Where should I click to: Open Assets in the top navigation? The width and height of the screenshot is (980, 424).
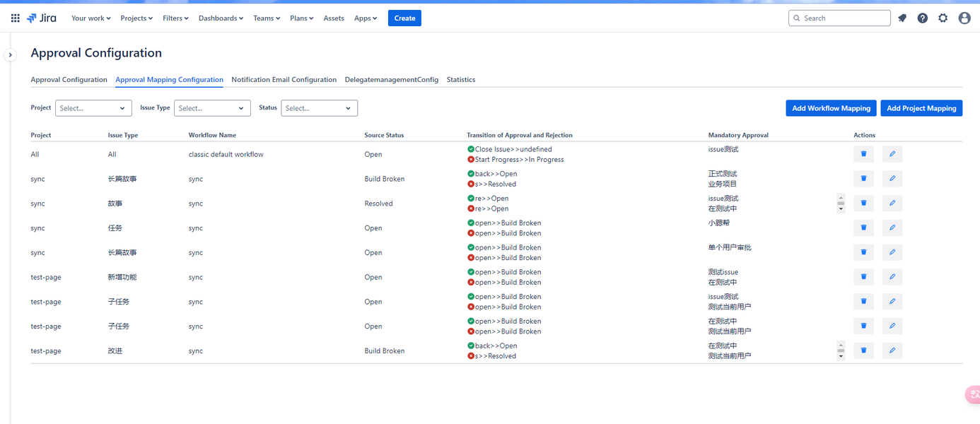coord(334,18)
